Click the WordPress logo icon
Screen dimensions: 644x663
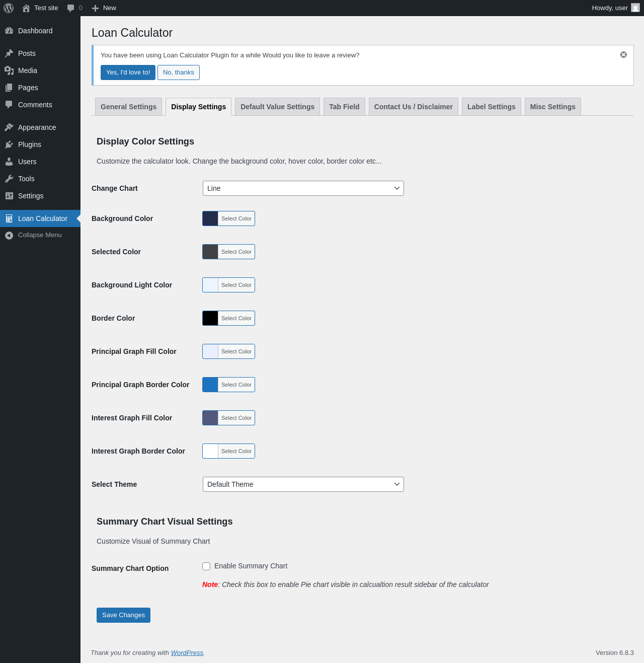9,8
